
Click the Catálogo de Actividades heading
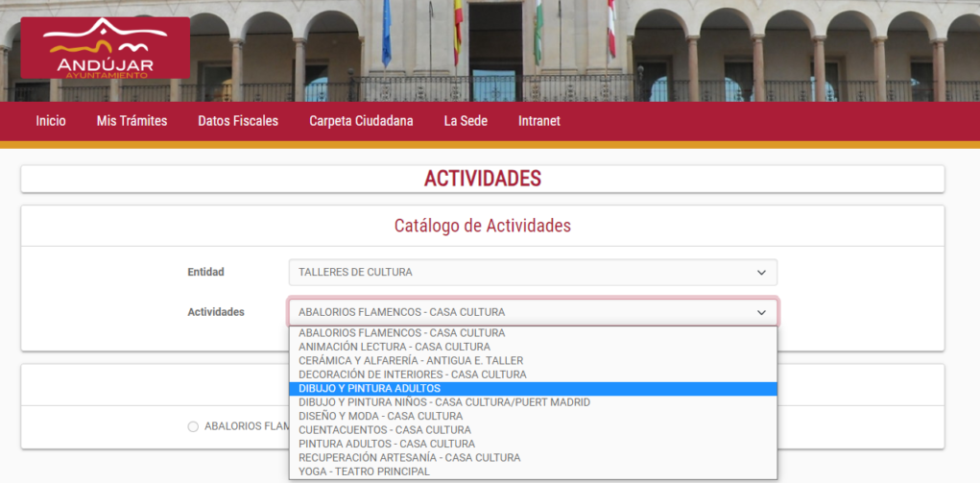click(483, 226)
